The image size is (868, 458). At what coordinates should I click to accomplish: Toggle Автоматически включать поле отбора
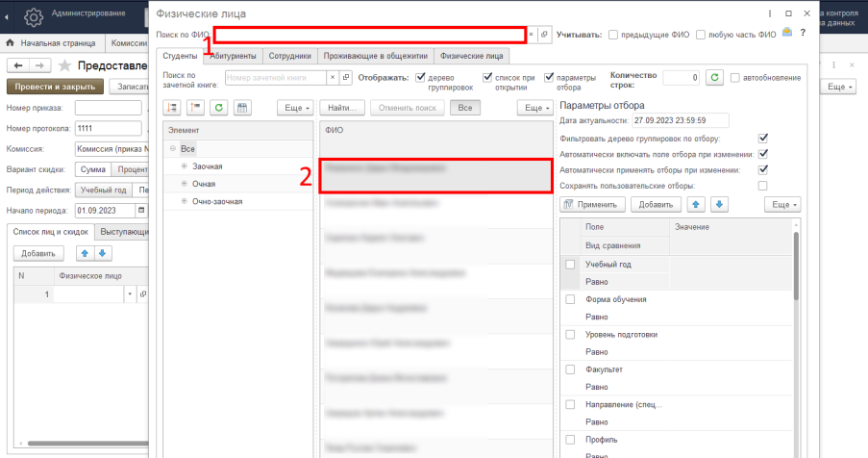(763, 154)
